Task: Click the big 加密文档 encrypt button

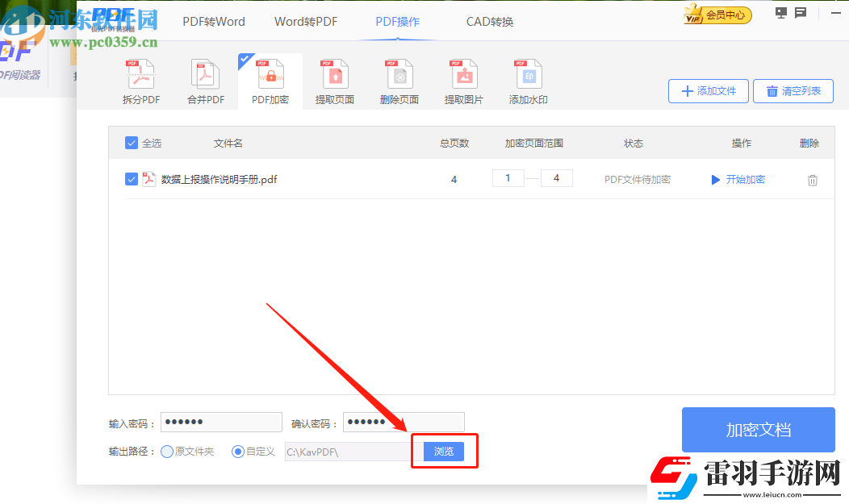Action: click(758, 430)
